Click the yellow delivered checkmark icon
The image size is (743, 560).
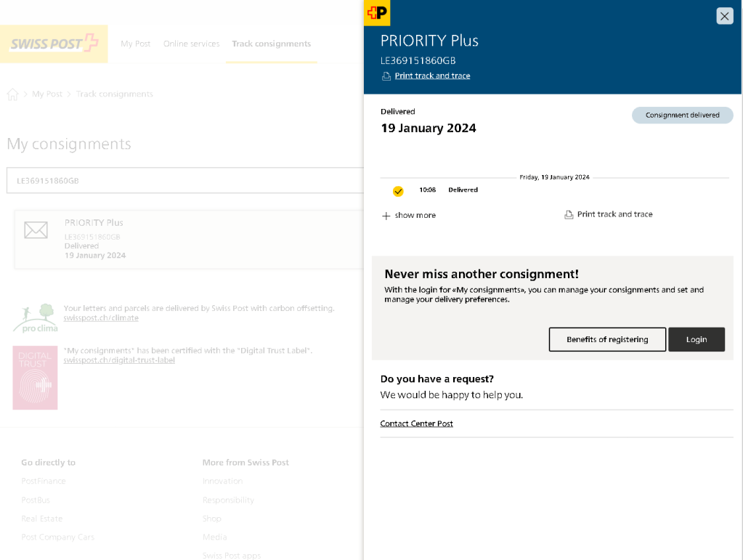point(398,191)
